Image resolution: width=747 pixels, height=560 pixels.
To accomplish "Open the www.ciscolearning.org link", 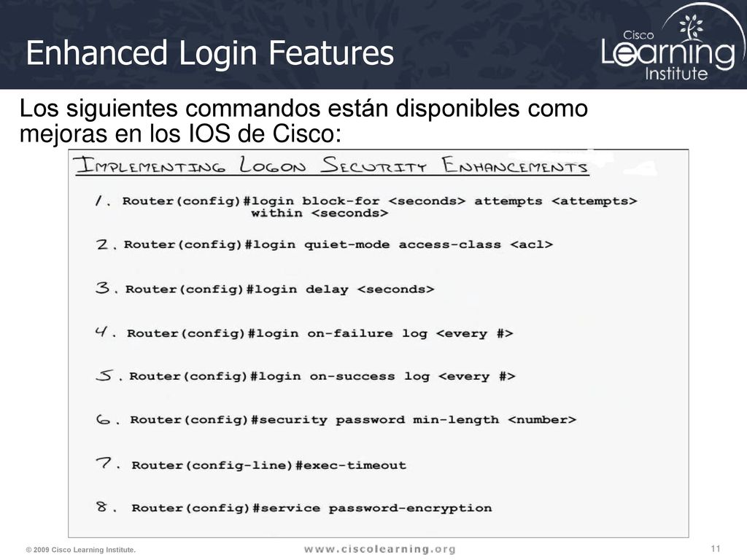I will coord(379,549).
